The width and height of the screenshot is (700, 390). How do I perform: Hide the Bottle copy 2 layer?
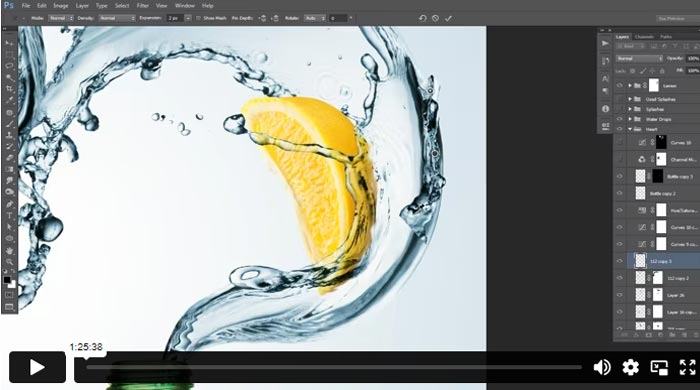(x=619, y=193)
